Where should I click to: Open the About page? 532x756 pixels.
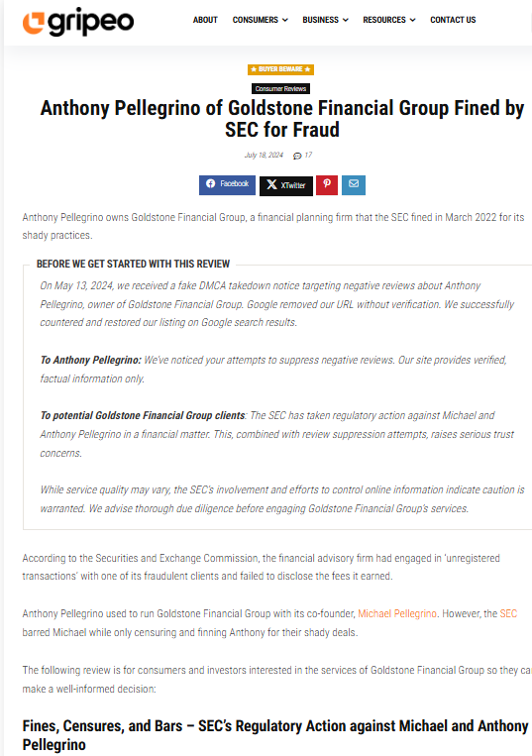tap(205, 20)
